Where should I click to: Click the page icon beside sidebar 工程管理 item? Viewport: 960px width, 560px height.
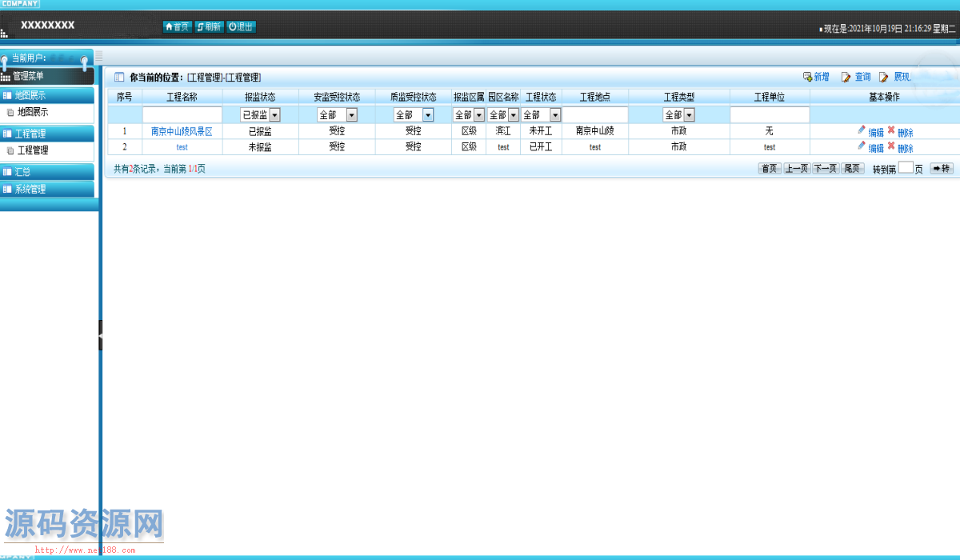pos(10,150)
